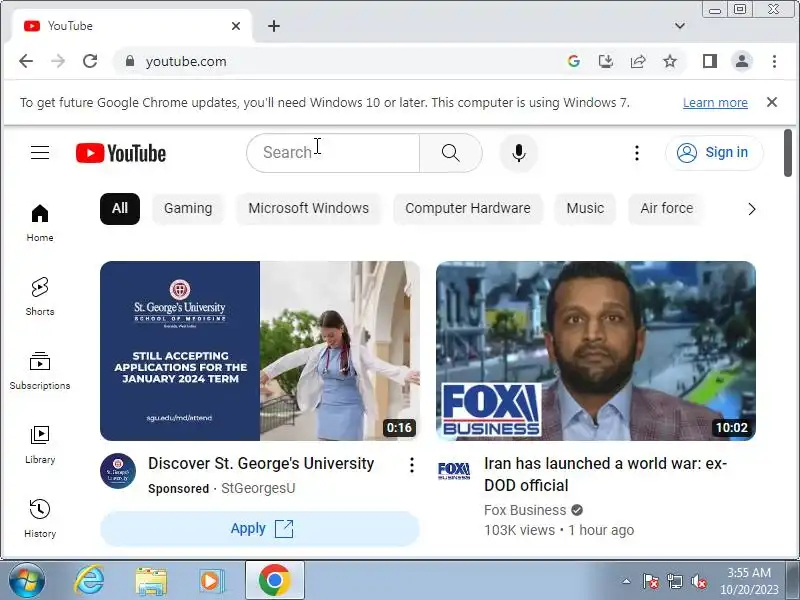
Task: Open options for St. George's ad
Action: point(411,465)
